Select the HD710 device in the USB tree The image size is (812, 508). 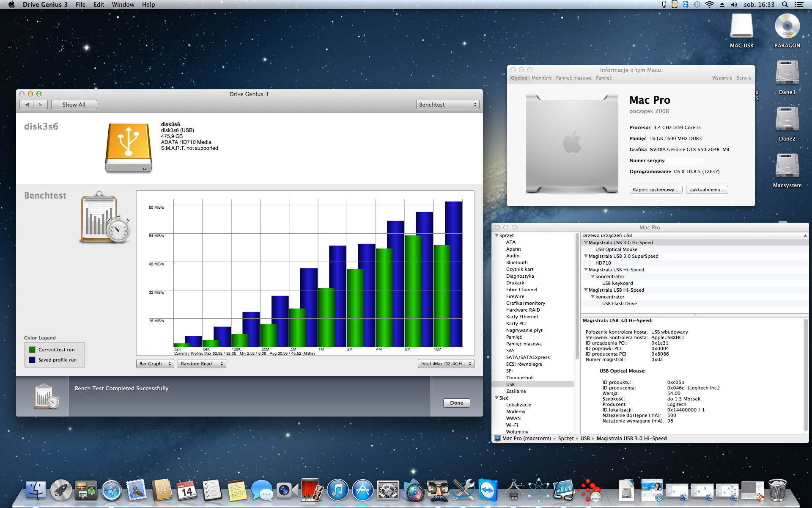pyautogui.click(x=603, y=263)
